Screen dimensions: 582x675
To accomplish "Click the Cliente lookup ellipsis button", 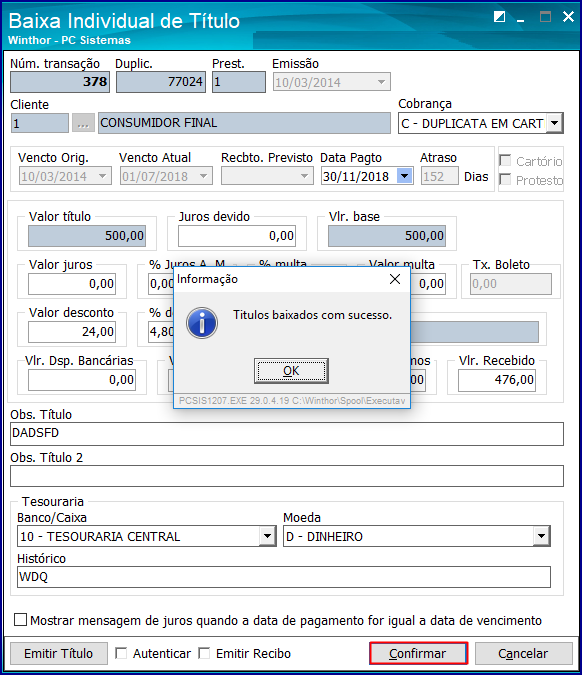I will (x=83, y=123).
